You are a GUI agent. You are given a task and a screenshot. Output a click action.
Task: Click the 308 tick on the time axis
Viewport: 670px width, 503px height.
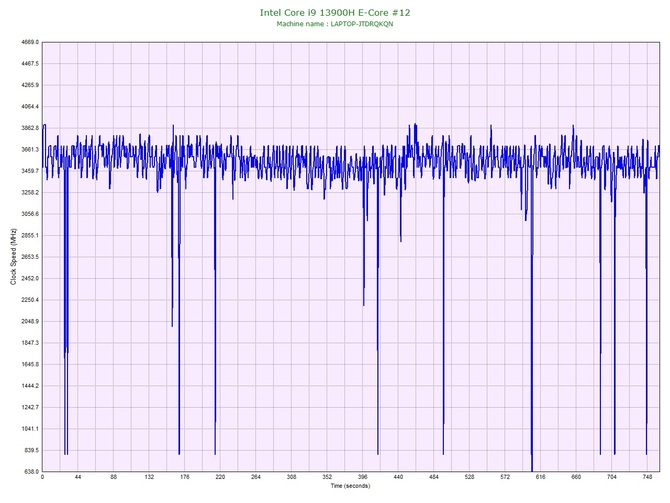point(291,477)
